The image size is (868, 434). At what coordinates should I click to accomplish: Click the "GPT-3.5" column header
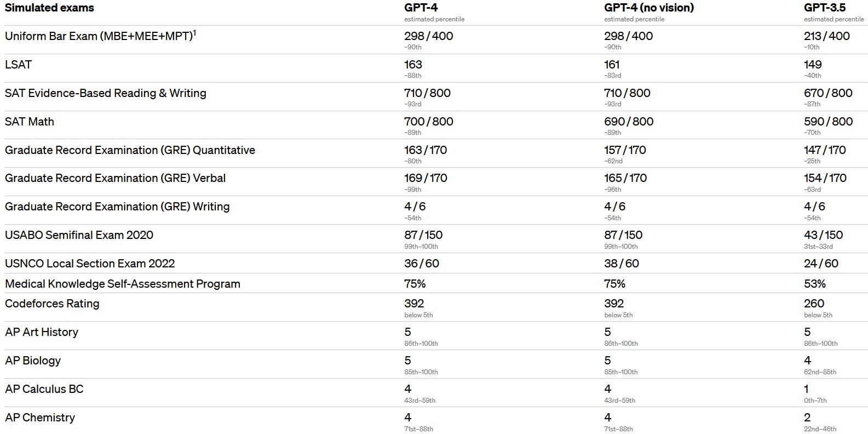pyautogui.click(x=825, y=8)
